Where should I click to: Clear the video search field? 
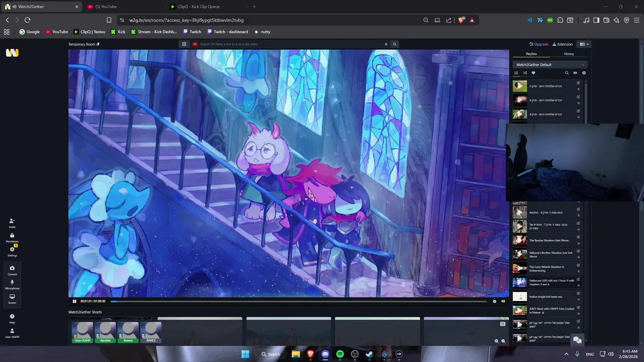386,44
